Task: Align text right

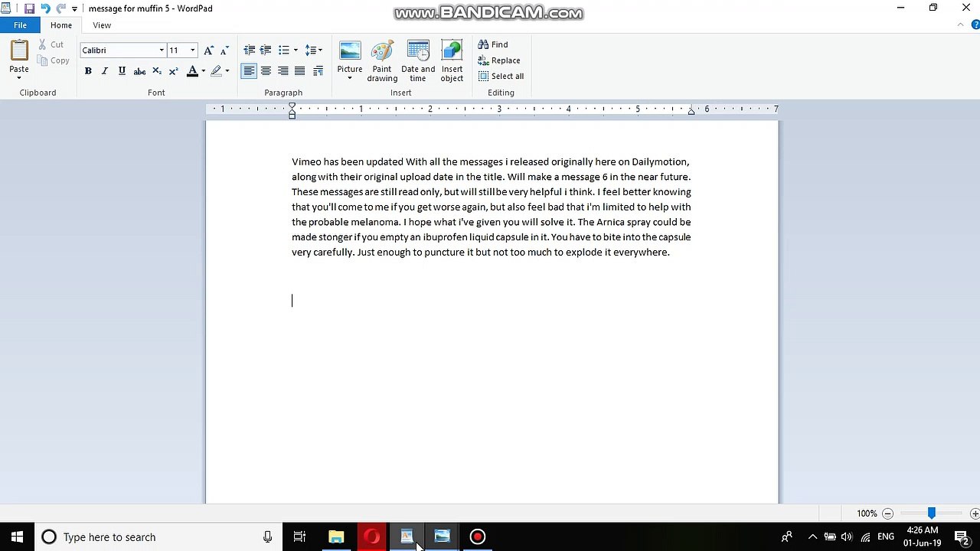Action: (283, 71)
